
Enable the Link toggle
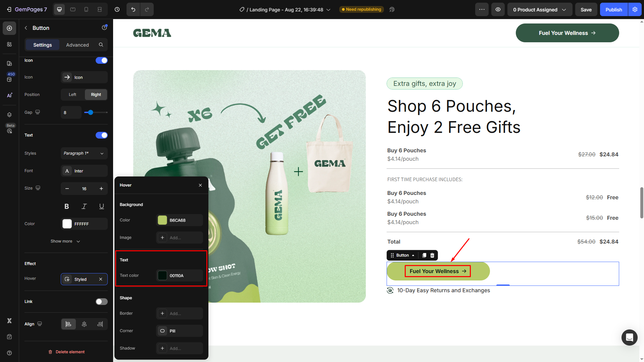(x=101, y=302)
